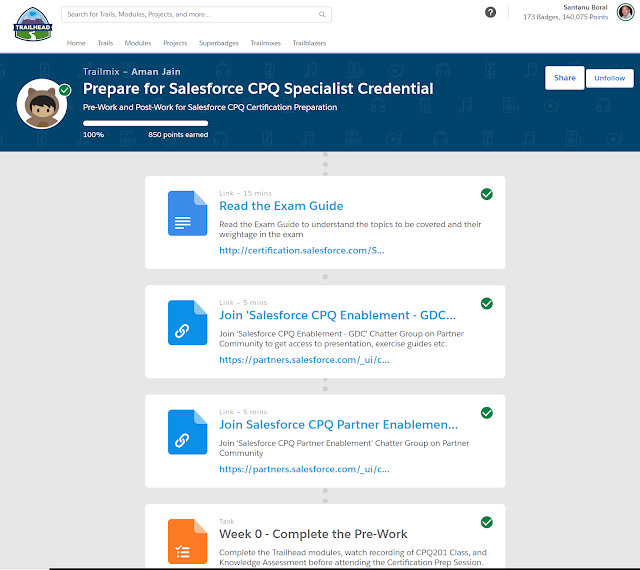Click the 173 Badges, 140,075 Points text
The height and width of the screenshot is (570, 640).
(x=565, y=17)
